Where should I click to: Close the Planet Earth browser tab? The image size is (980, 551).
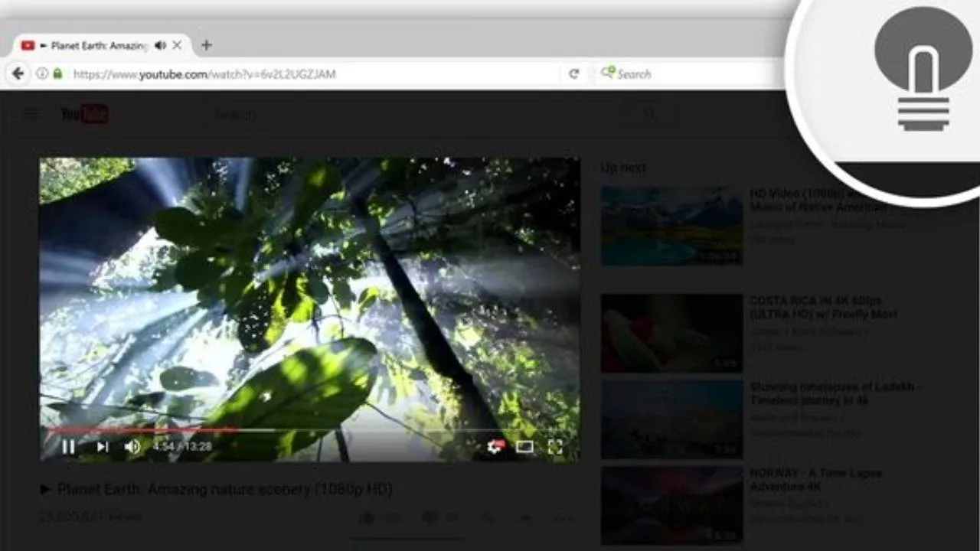pos(177,45)
